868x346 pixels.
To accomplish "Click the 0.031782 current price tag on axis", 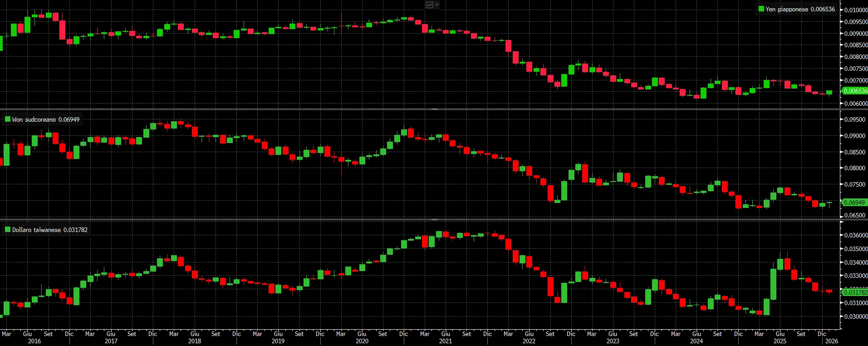I will point(855,292).
